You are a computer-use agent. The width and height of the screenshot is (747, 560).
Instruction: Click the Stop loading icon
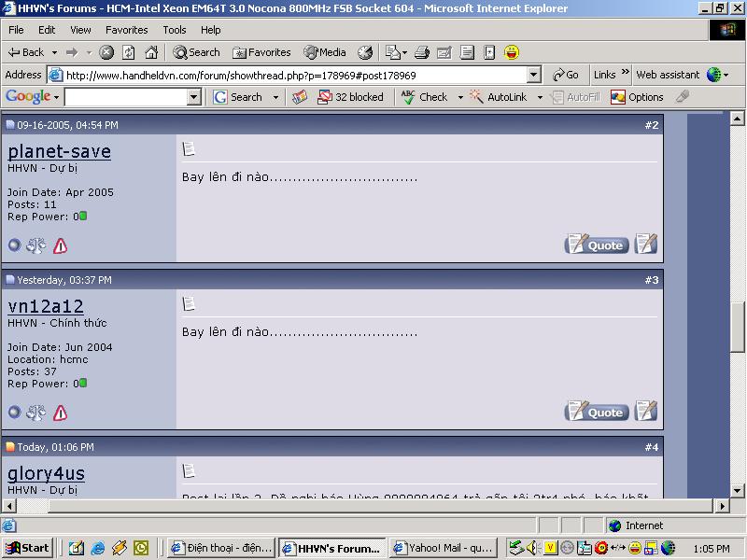pos(107,52)
